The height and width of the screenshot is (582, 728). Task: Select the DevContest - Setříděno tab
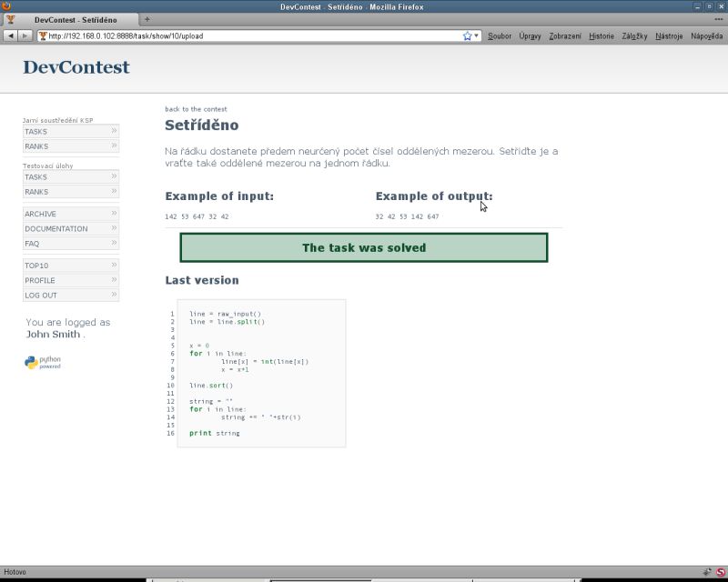pyautogui.click(x=71, y=20)
